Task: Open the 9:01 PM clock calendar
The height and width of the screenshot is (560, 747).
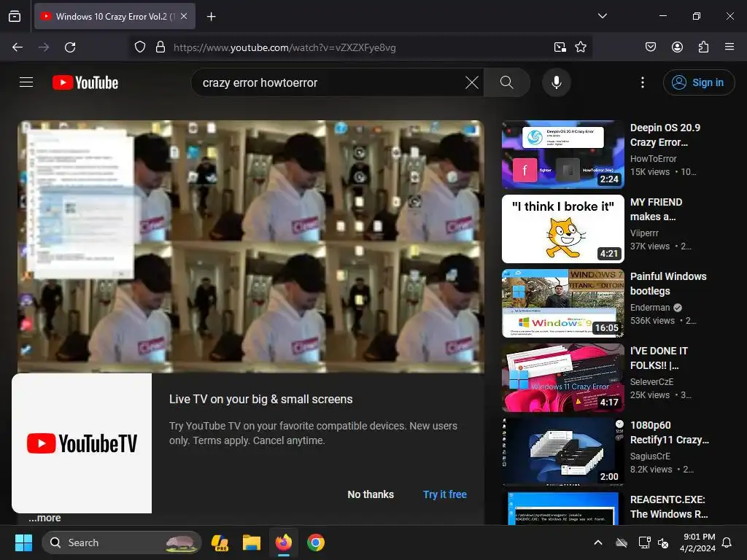Action: [697, 542]
